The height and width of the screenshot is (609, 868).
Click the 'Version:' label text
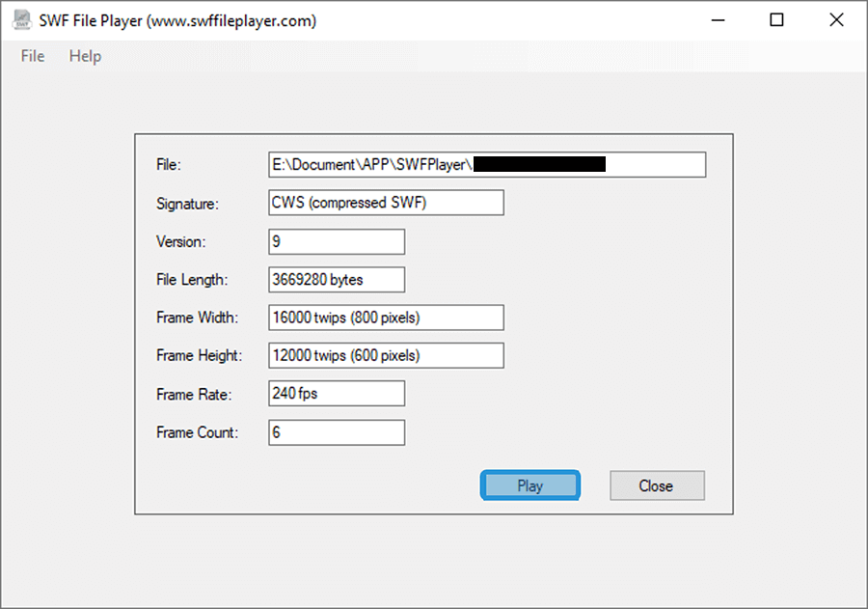click(180, 241)
